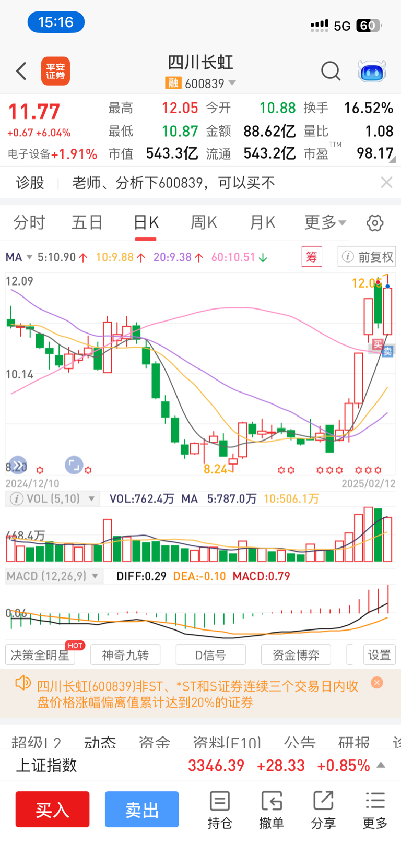Screen dimensions: 401x868
Task: Tap the 市盈 98.17 value
Action: click(x=375, y=153)
